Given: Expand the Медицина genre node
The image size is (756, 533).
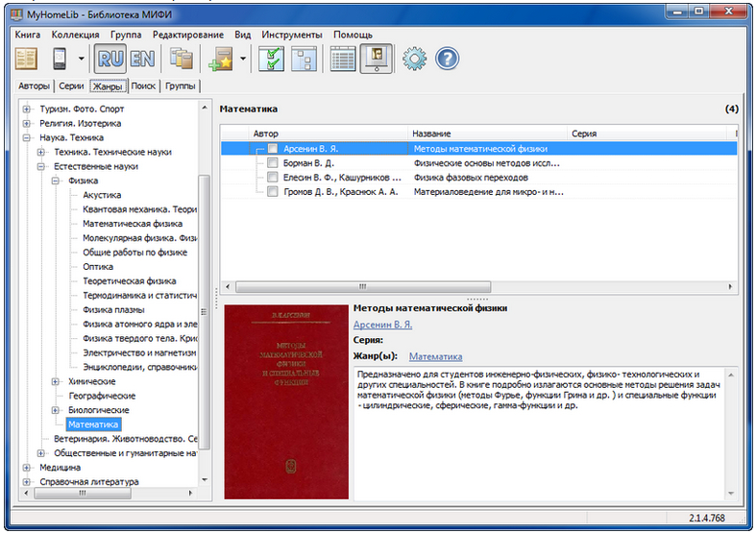Looking at the screenshot, I should pos(27,468).
